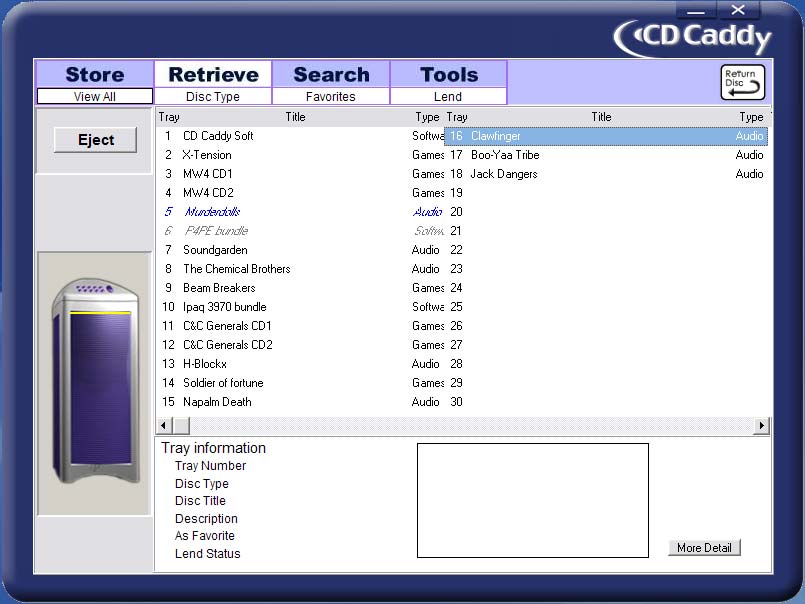Select the Disc Type sub-tab
This screenshot has height=604, width=805.
tap(213, 97)
